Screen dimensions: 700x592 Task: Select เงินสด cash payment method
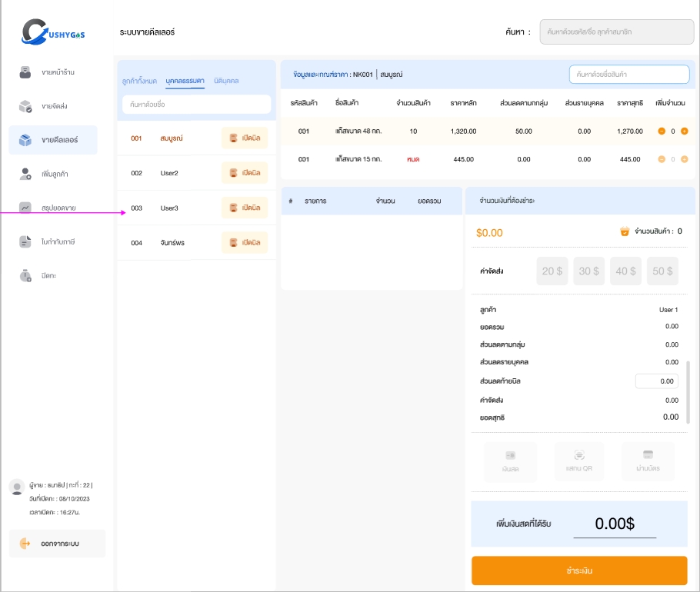510,462
